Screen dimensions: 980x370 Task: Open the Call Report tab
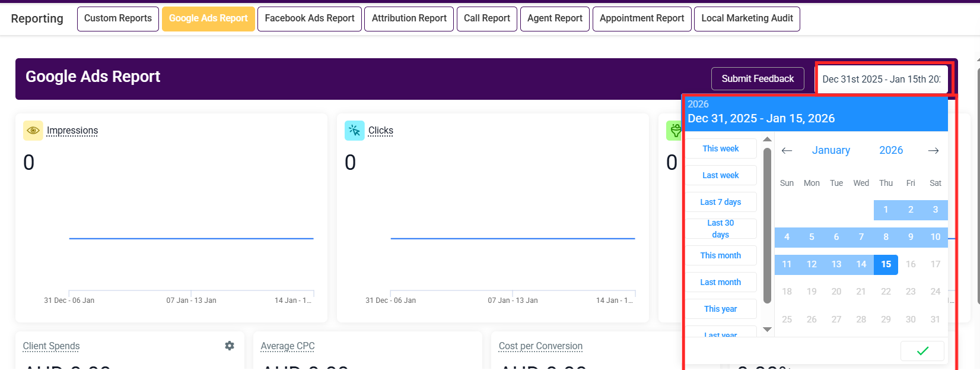(x=487, y=18)
